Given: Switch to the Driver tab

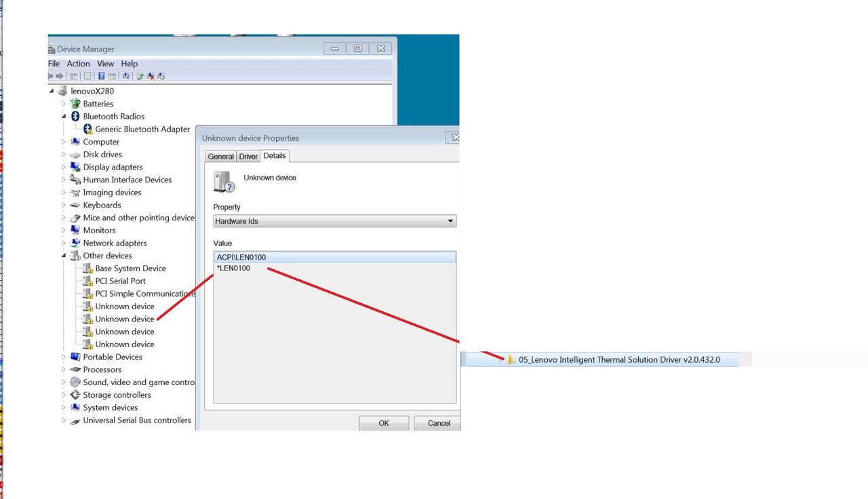Looking at the screenshot, I should [248, 157].
